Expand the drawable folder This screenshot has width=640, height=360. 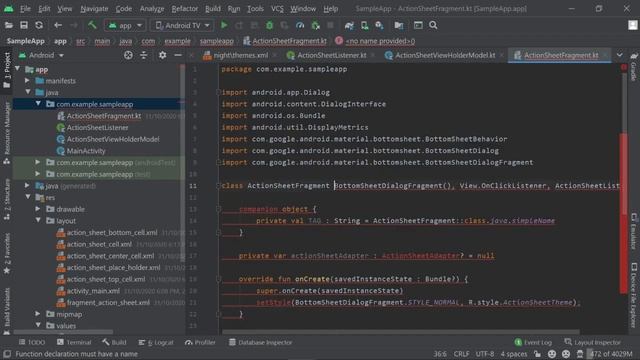click(x=38, y=209)
